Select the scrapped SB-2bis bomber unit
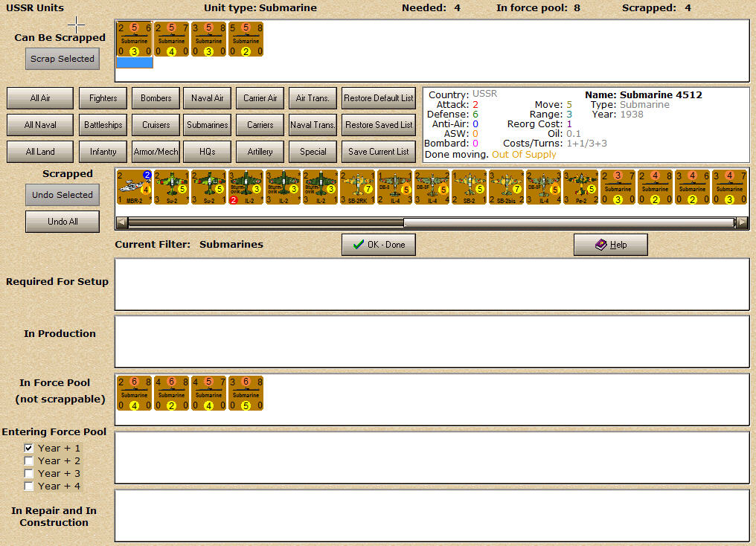 [x=506, y=187]
